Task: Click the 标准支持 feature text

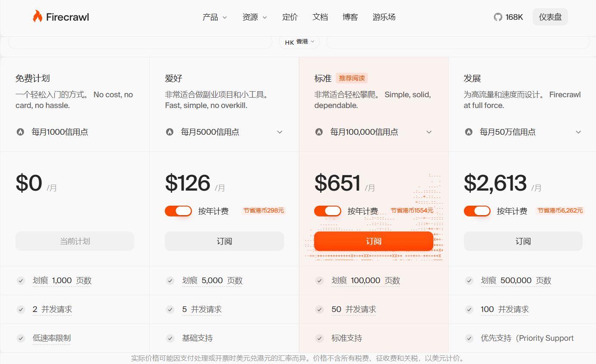Action: point(347,338)
